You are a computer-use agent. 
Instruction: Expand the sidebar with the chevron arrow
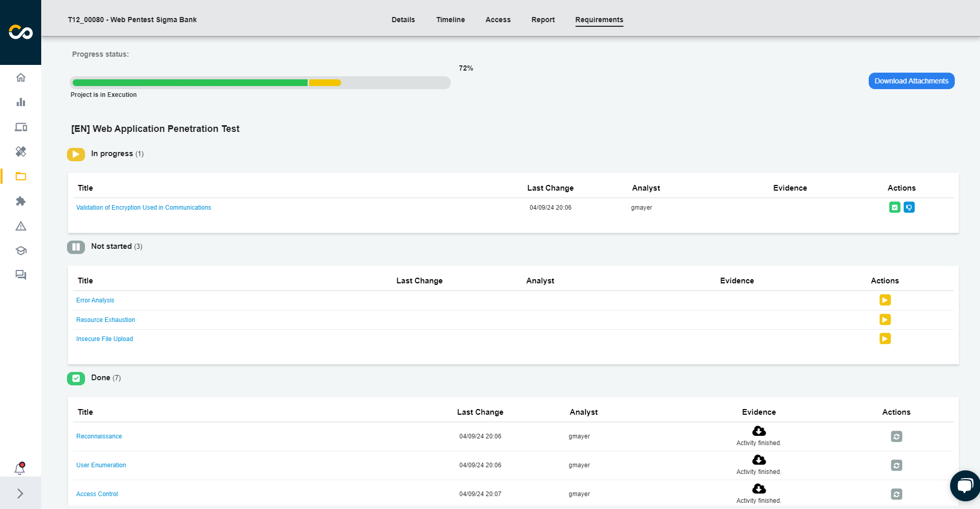(x=20, y=494)
